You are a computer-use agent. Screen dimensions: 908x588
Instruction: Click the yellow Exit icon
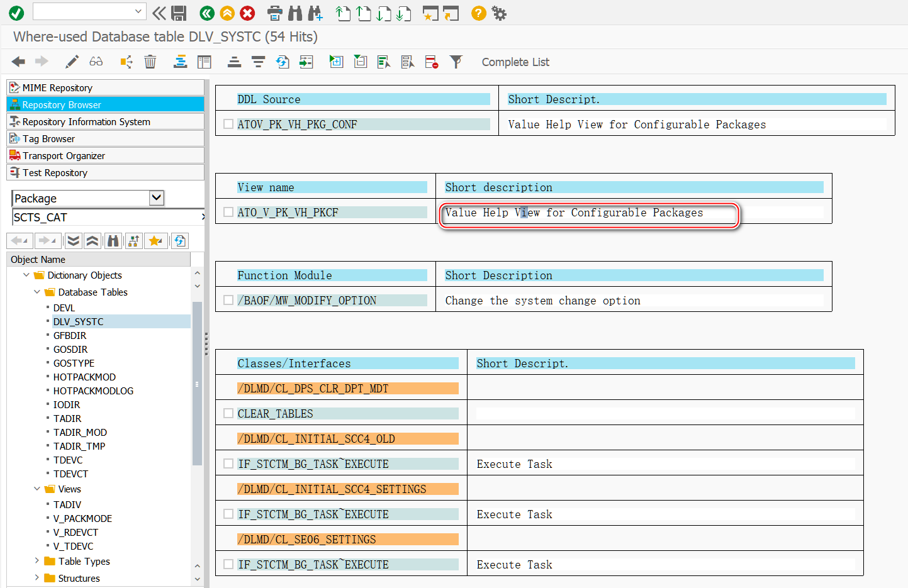pyautogui.click(x=227, y=13)
